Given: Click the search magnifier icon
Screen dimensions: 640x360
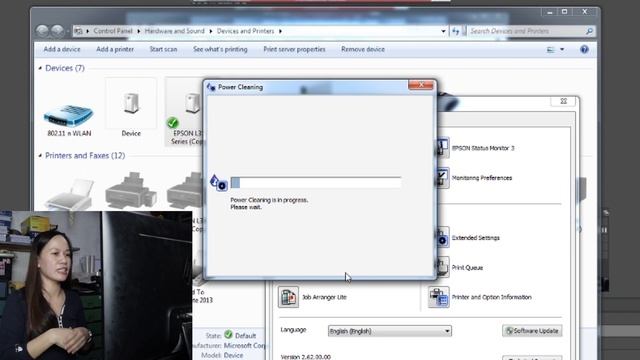Looking at the screenshot, I should click(589, 31).
